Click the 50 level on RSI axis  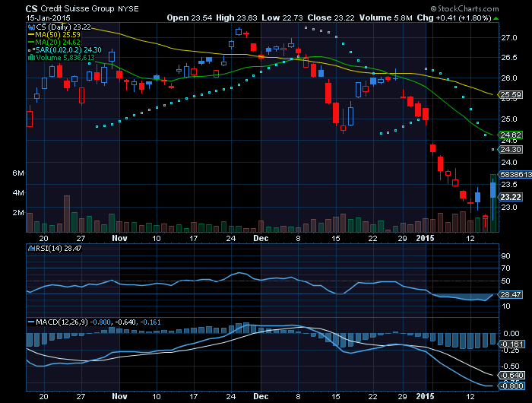pos(505,281)
